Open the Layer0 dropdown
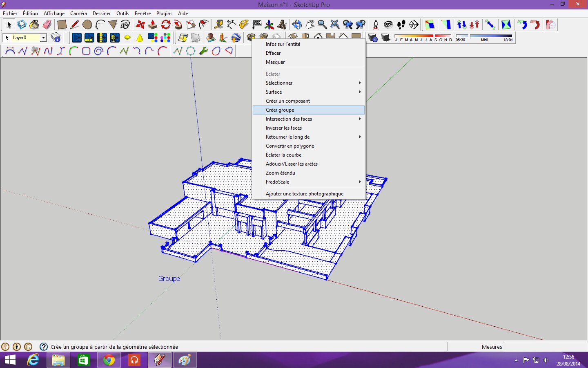Image resolution: width=588 pixels, height=368 pixels. point(43,38)
